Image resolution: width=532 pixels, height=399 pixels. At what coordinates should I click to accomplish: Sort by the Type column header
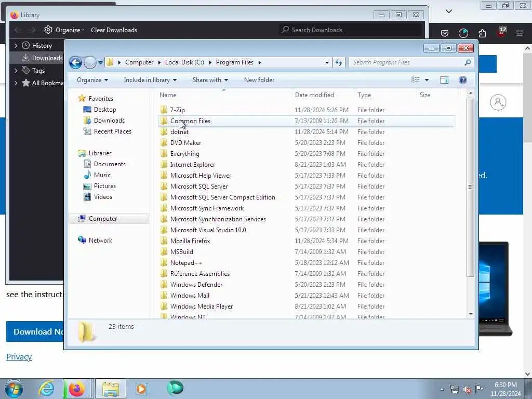click(364, 95)
